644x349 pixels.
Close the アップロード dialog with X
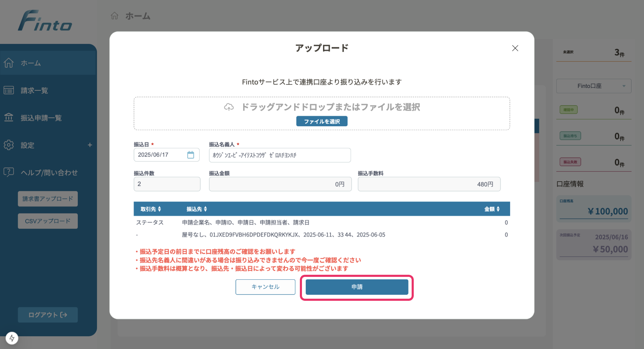pos(515,48)
